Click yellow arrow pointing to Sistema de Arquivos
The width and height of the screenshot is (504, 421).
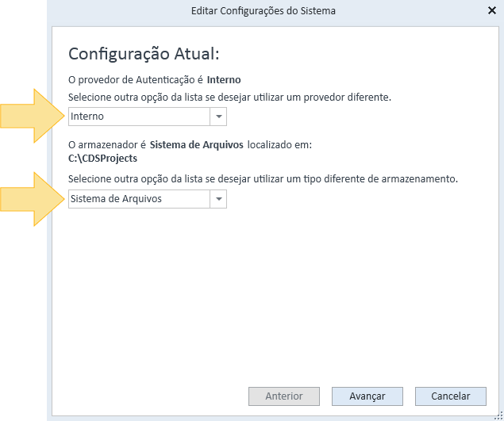(x=32, y=199)
